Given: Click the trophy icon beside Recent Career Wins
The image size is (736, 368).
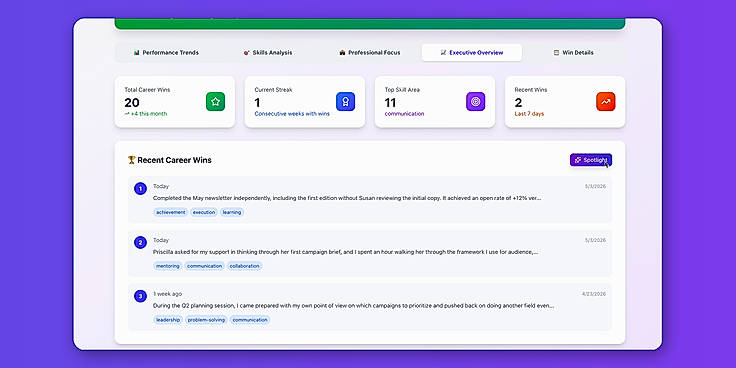Looking at the screenshot, I should coord(131,160).
